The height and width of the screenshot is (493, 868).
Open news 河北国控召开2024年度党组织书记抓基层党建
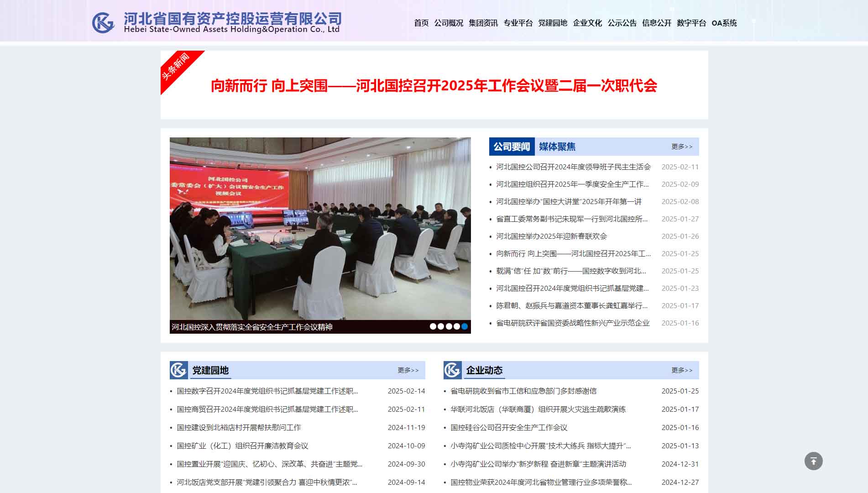click(572, 288)
